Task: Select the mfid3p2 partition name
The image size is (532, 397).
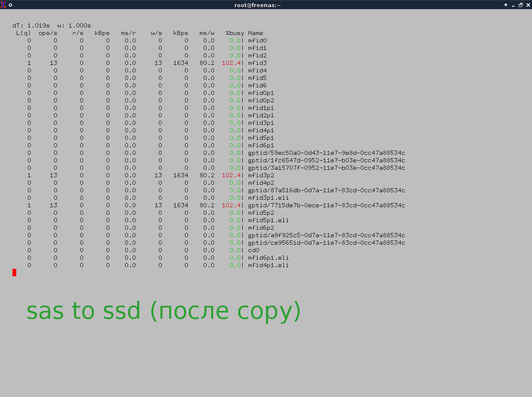Action: (x=261, y=175)
